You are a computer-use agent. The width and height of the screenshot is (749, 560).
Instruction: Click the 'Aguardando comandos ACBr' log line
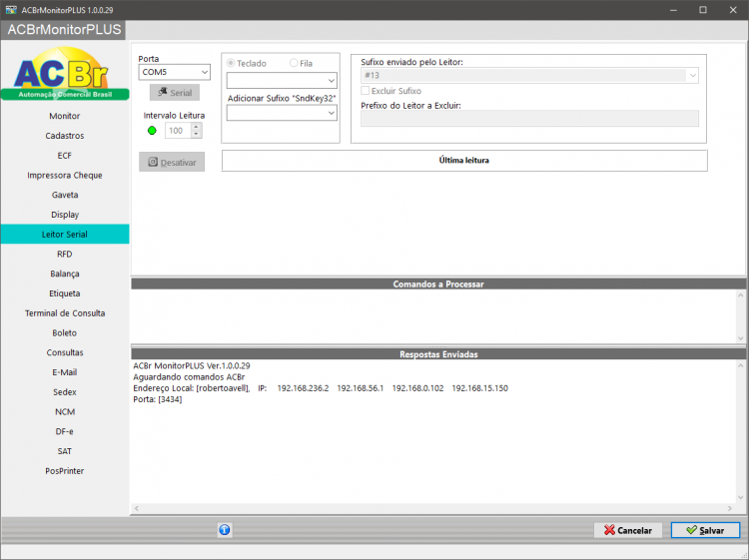(189, 376)
